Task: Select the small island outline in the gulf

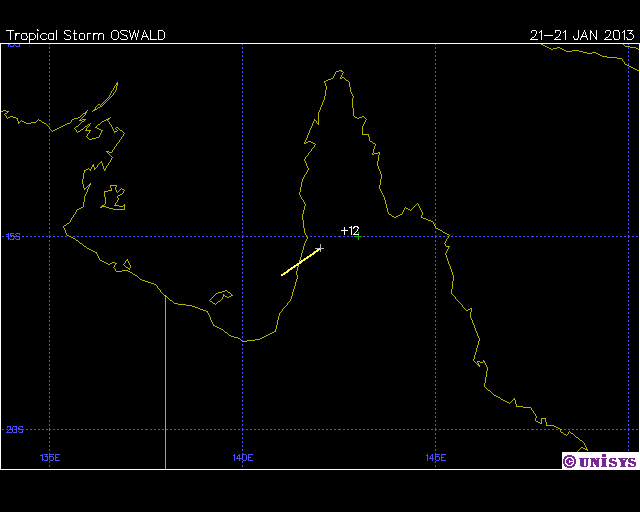Action: pos(220,297)
